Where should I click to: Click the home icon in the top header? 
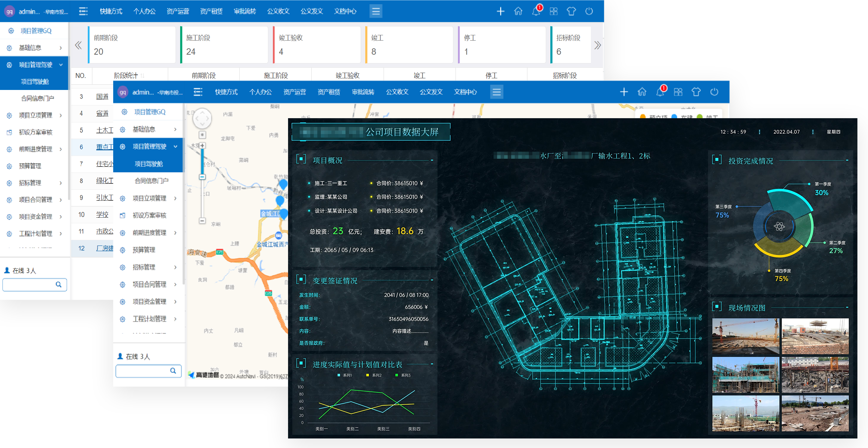[518, 11]
